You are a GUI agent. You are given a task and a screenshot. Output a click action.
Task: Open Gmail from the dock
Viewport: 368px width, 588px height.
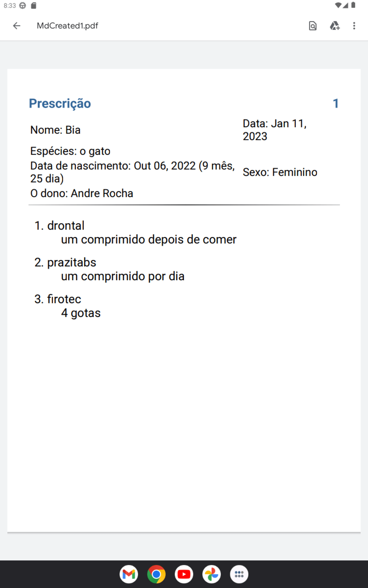pos(129,574)
